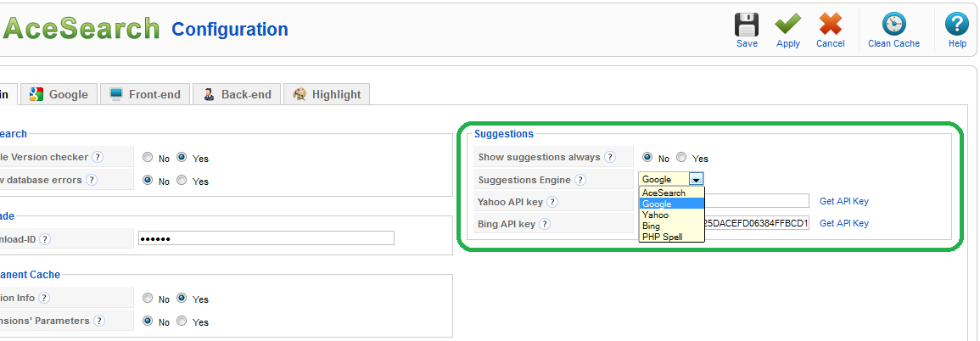
Task: Click the Google tab's colored icon
Action: coord(36,94)
